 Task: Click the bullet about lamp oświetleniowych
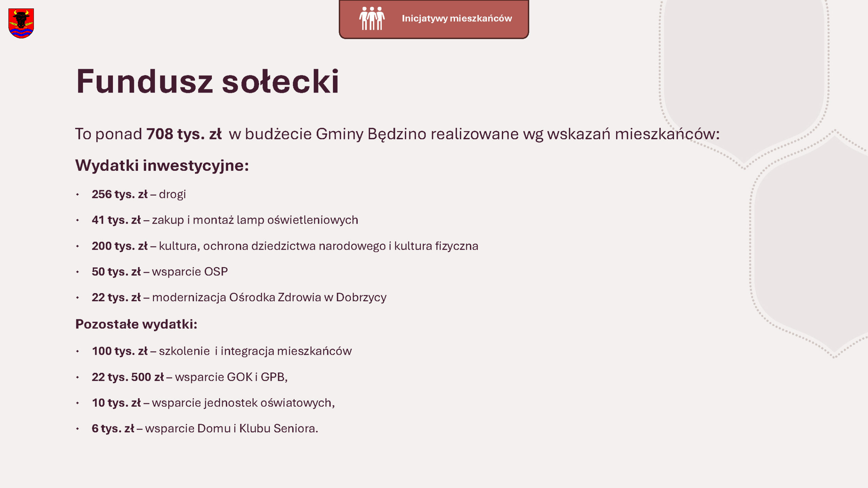[x=225, y=220]
